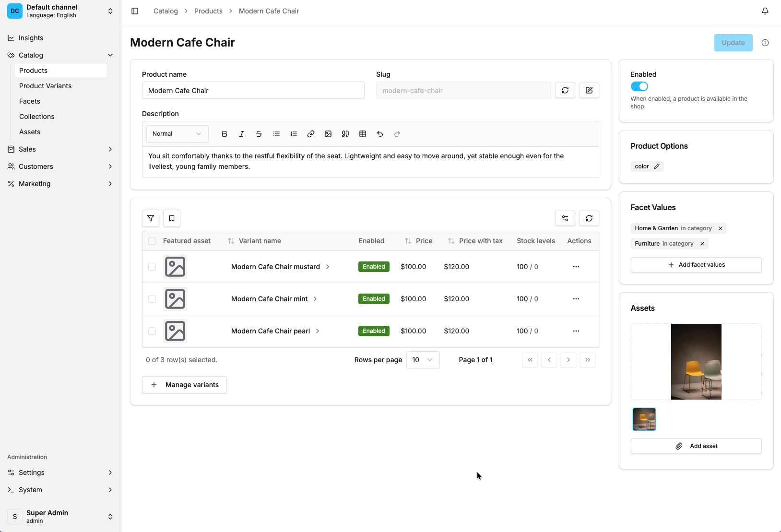Collapse the Catalog menu section
The image size is (781, 532).
click(x=61, y=55)
